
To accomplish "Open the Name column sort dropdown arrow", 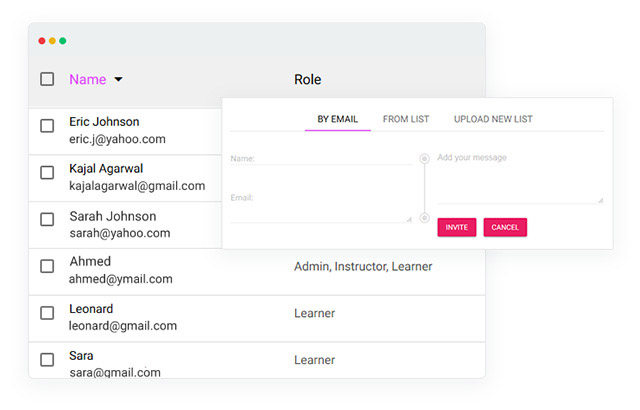I will pyautogui.click(x=118, y=80).
